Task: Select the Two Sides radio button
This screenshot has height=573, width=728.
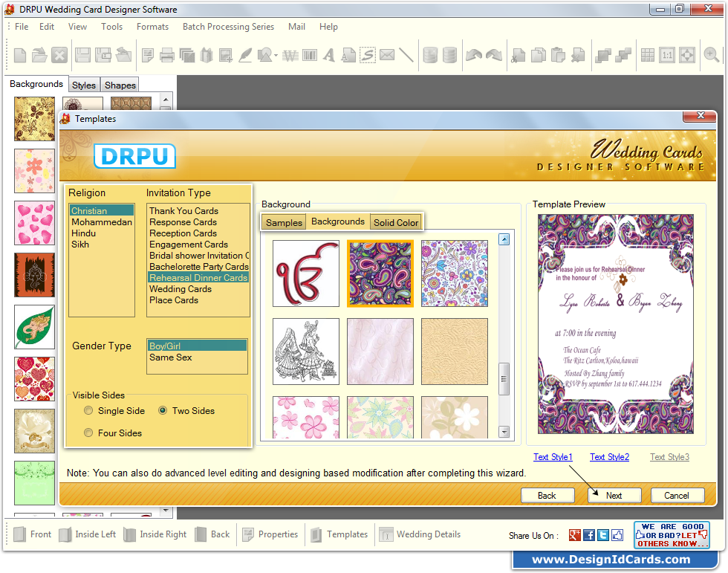Action: click(163, 410)
